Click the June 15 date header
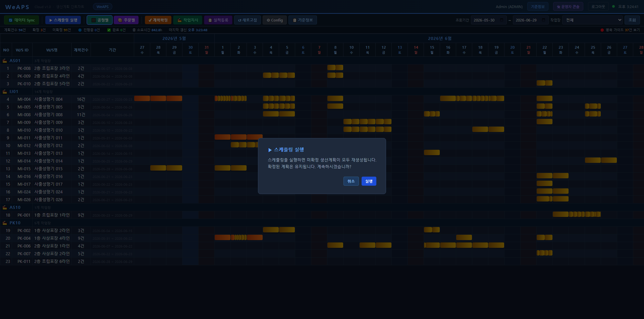The image size is (644, 319). (x=432, y=50)
